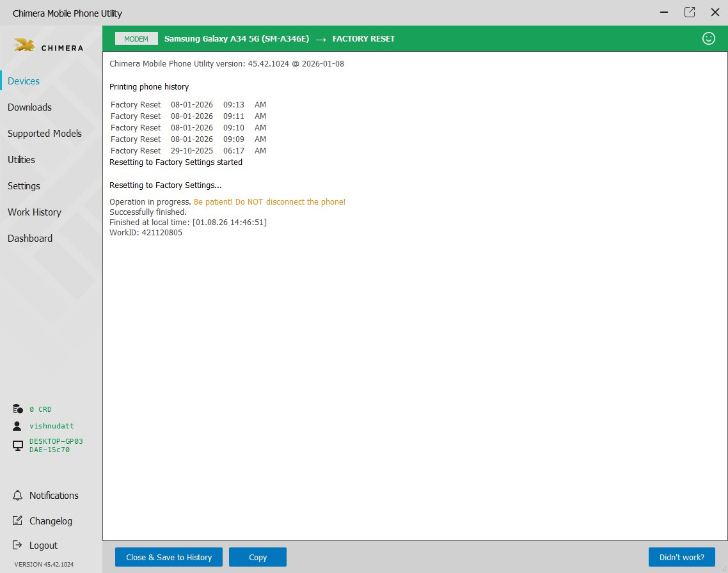Click the 0 CRD credits balance
The height and width of the screenshot is (573, 728).
pos(40,409)
